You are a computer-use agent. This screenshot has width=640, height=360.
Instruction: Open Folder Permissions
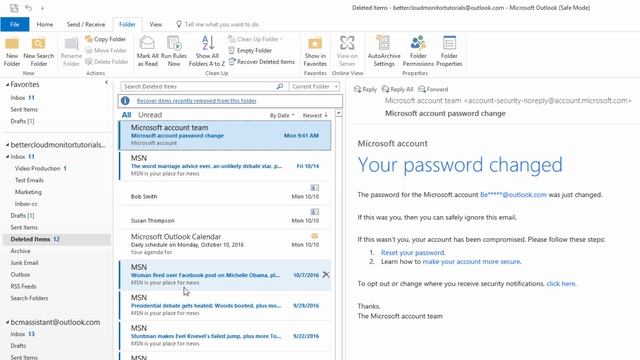[x=418, y=52]
